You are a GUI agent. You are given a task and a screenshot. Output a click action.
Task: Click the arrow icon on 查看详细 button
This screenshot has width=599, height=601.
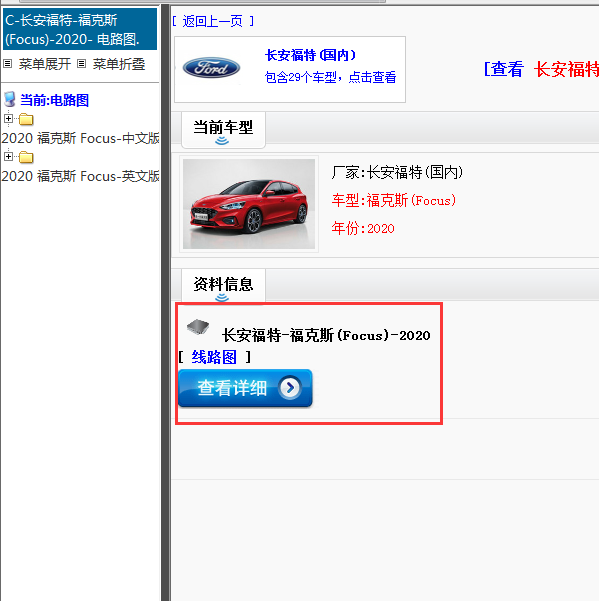pos(290,388)
